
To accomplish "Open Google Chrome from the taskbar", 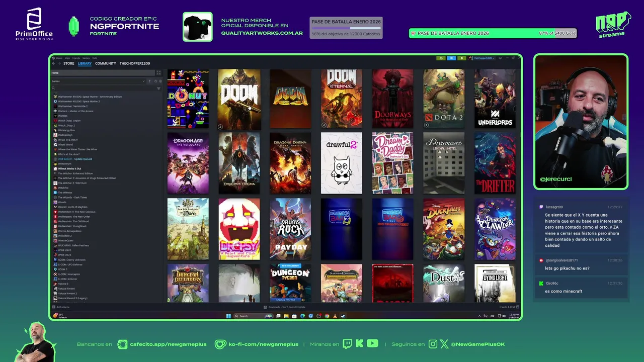I will [327, 316].
